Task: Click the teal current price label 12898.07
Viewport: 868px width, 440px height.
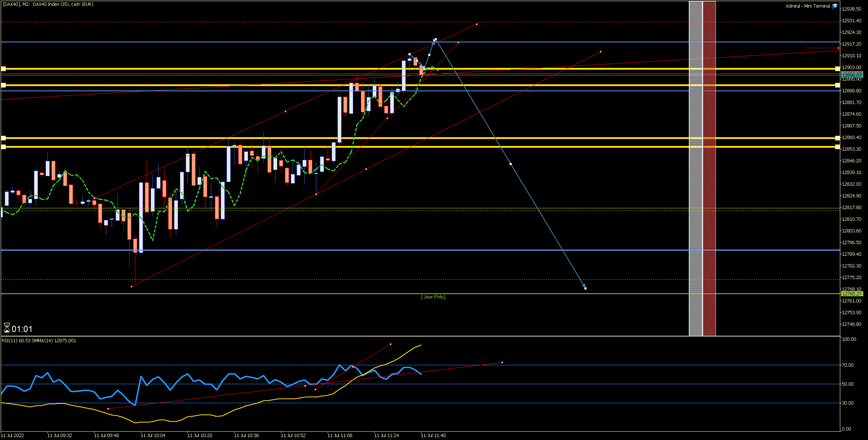Action: point(852,75)
